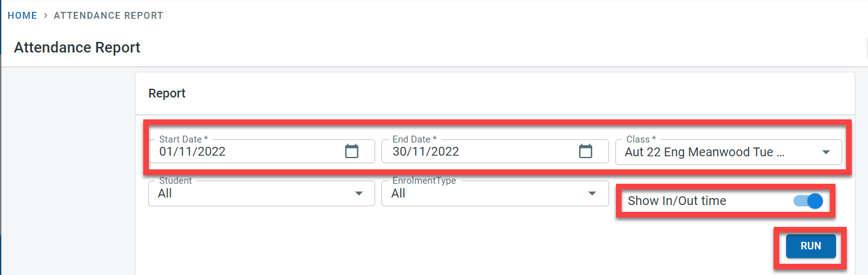Disable the Show In/Out time switch
This screenshot has width=868, height=275.
809,201
